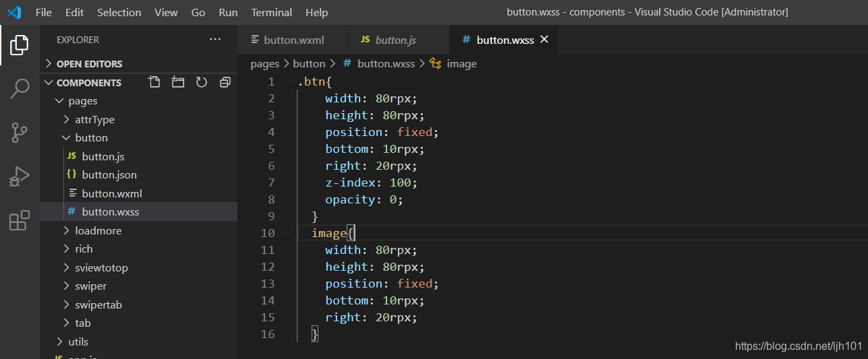This screenshot has width=868, height=359.
Task: Expand the utils folder
Action: [x=138, y=341]
